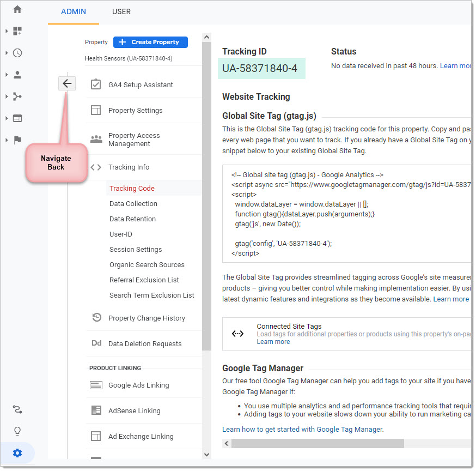
Task: Click the Tracking Info code brackets icon
Action: (x=96, y=167)
